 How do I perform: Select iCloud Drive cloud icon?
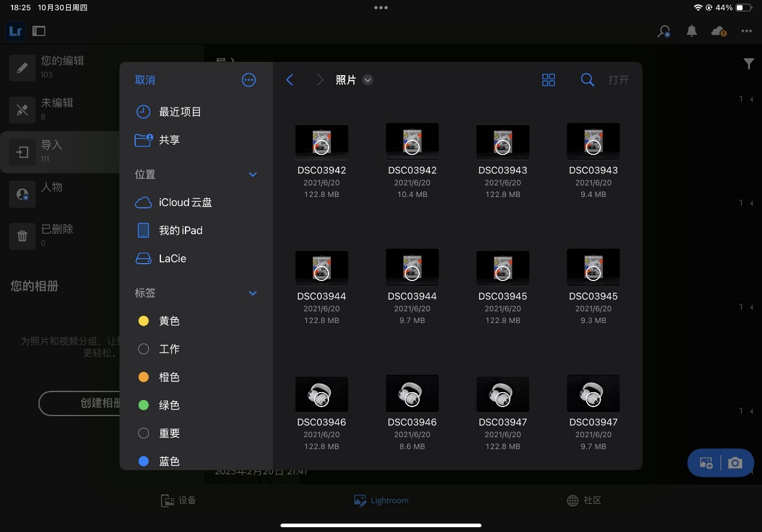click(143, 203)
